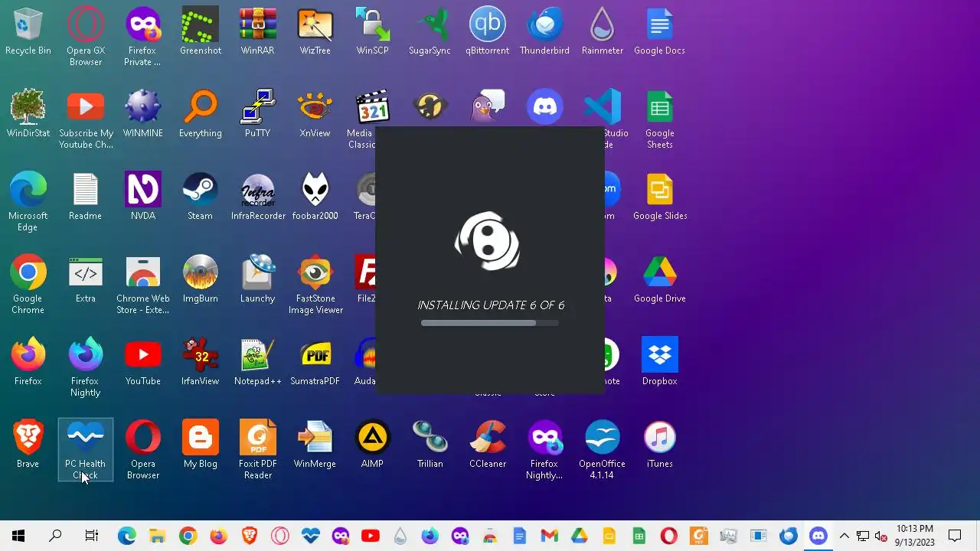
Task: Select the Greenshot desktop shortcut
Action: (200, 32)
